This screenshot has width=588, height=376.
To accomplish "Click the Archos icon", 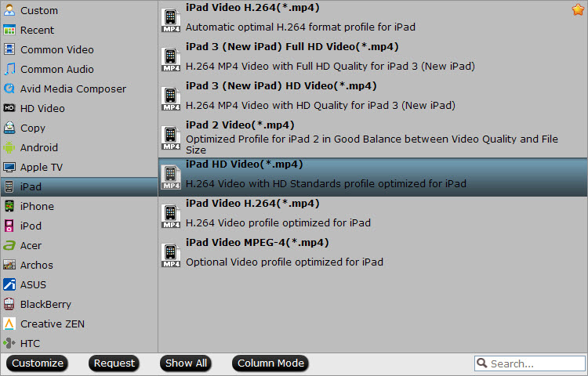I will (x=9, y=265).
